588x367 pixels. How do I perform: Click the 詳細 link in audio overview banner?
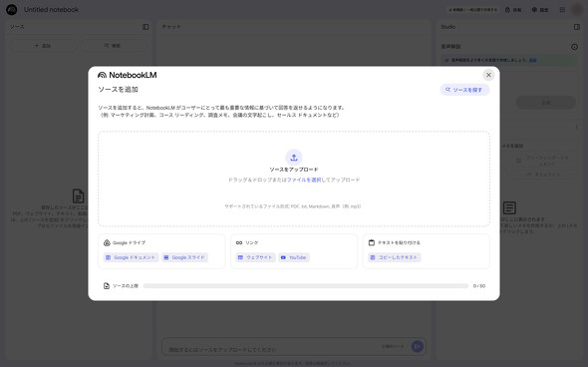(x=532, y=60)
